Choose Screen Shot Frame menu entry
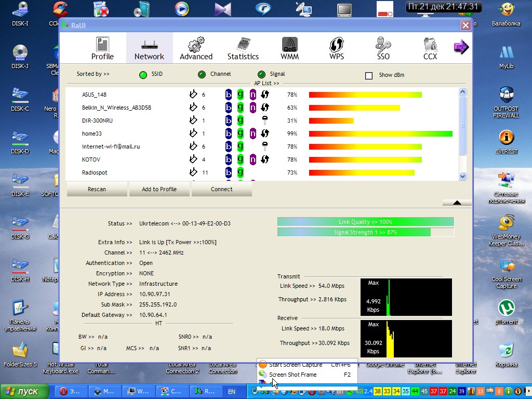This screenshot has width=532, height=399. (292, 375)
